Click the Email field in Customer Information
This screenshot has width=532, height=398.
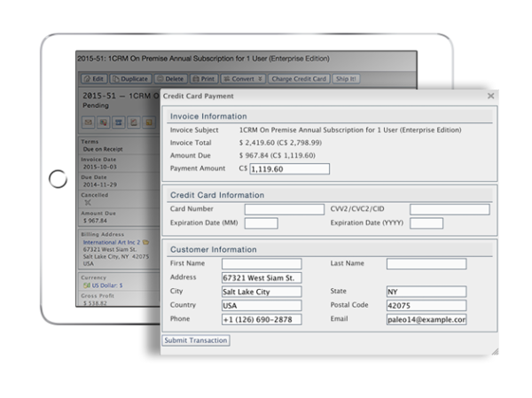click(426, 319)
